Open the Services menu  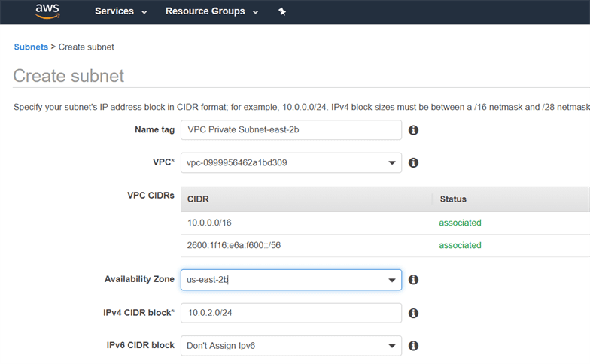coord(120,11)
